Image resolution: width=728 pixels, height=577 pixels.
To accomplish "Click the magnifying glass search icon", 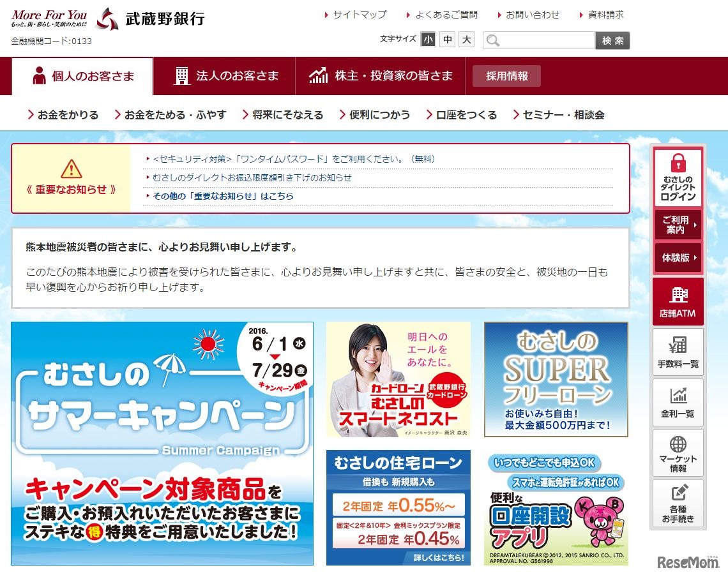I will [x=493, y=41].
